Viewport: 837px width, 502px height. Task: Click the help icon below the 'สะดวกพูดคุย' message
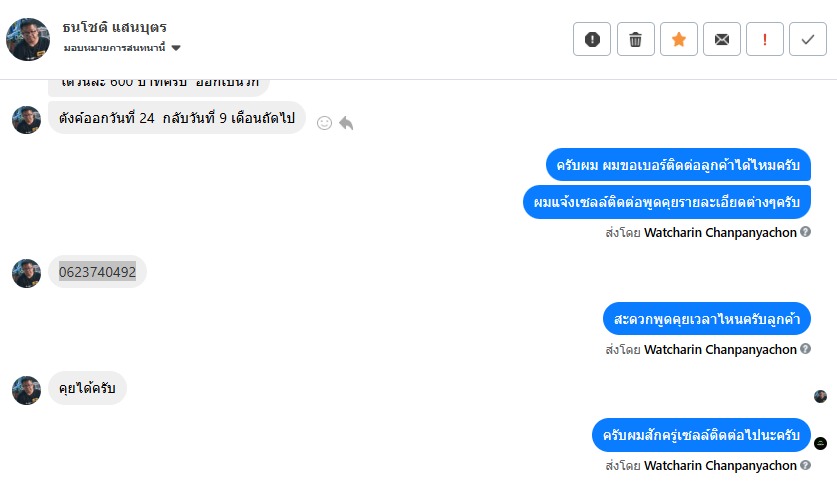[x=806, y=349]
